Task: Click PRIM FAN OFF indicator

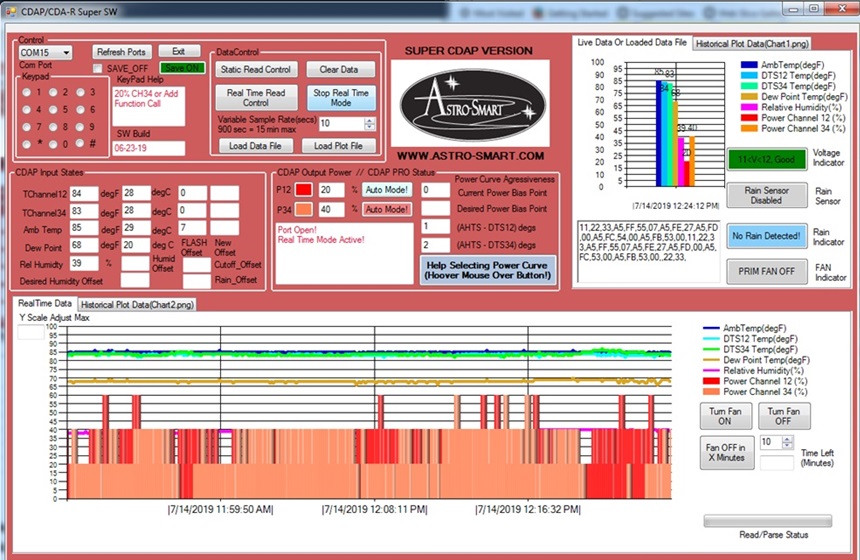Action: 766,271
